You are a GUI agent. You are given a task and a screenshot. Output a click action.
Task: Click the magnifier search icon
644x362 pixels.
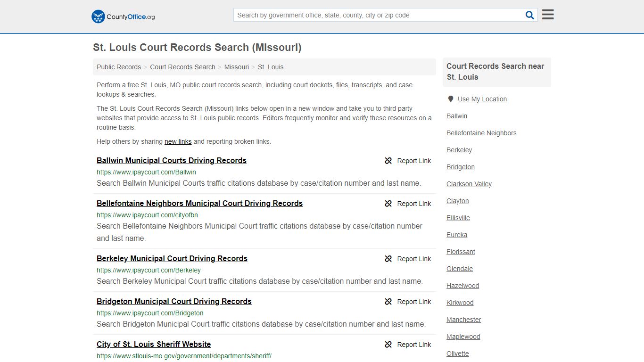(530, 15)
